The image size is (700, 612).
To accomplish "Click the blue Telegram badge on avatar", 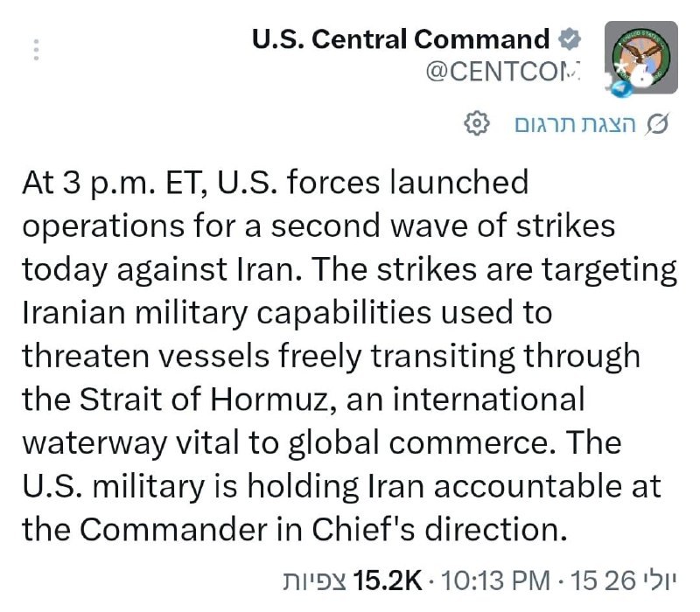I will pyautogui.click(x=621, y=89).
